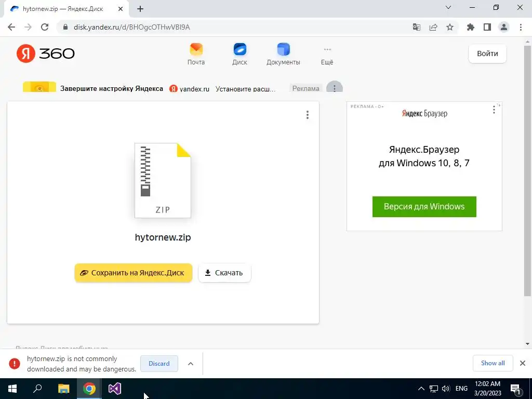Image resolution: width=532 pixels, height=399 pixels.
Task: Click Завершите настройку Яндекса ad text
Action: pyautogui.click(x=112, y=88)
